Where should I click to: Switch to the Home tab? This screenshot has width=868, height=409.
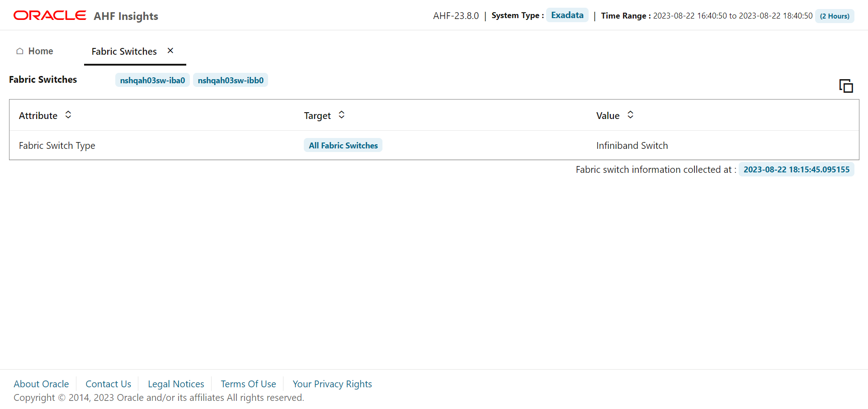coord(35,51)
